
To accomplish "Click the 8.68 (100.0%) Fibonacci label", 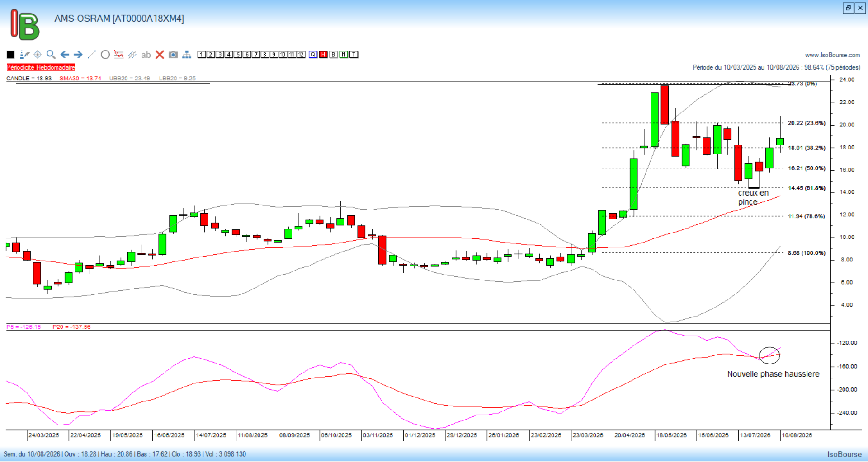I will pos(807,253).
